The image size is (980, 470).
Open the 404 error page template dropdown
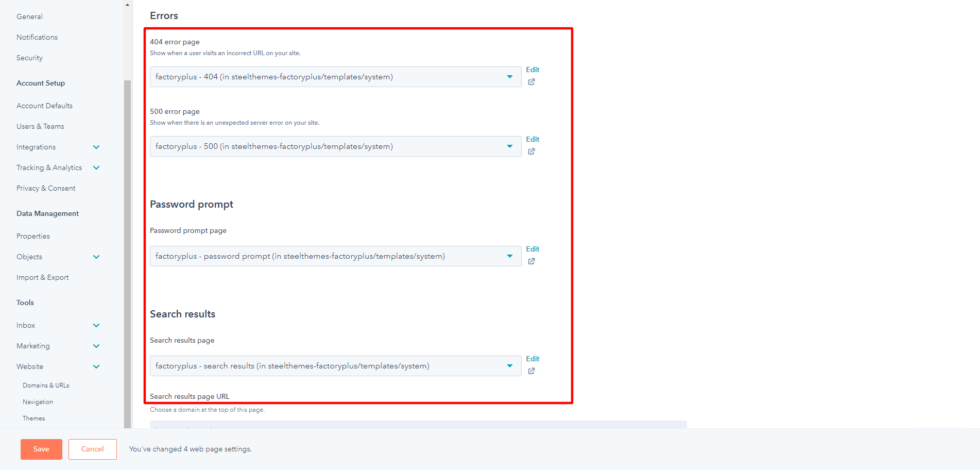[x=335, y=77]
